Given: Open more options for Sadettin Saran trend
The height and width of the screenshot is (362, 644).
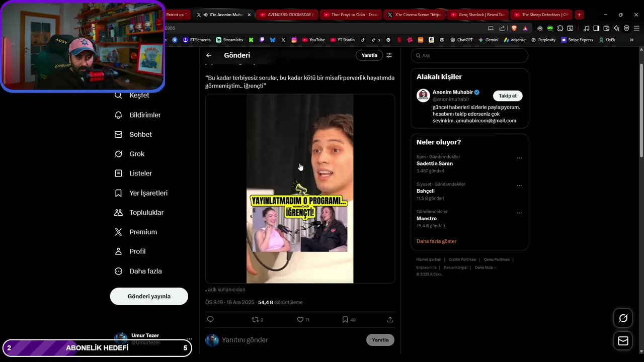Looking at the screenshot, I should point(519,158).
